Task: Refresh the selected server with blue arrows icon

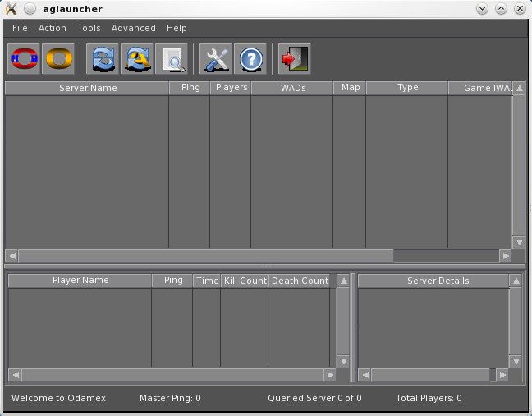Action: coord(103,59)
